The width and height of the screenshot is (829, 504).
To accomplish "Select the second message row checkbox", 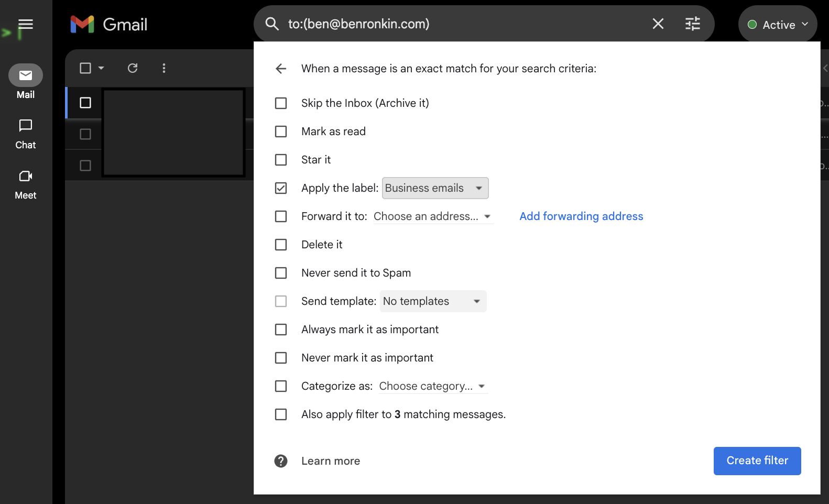I will (85, 134).
